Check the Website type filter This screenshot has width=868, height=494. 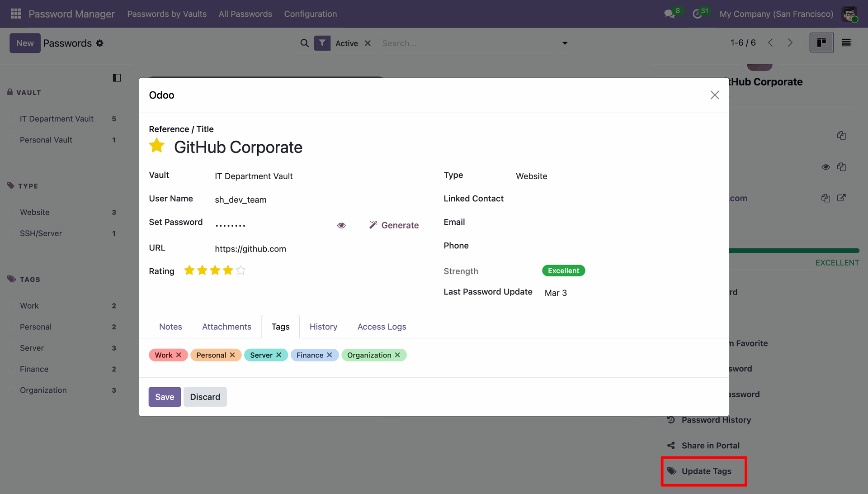12,213
